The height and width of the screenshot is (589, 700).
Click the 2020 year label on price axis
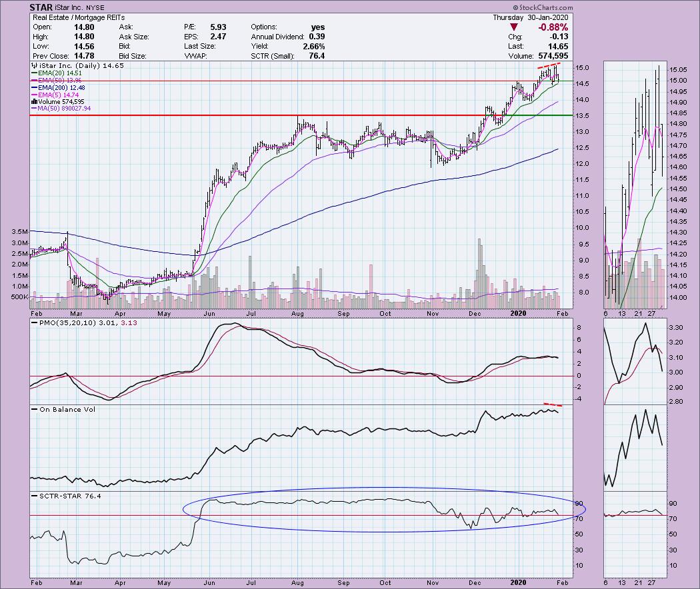518,314
